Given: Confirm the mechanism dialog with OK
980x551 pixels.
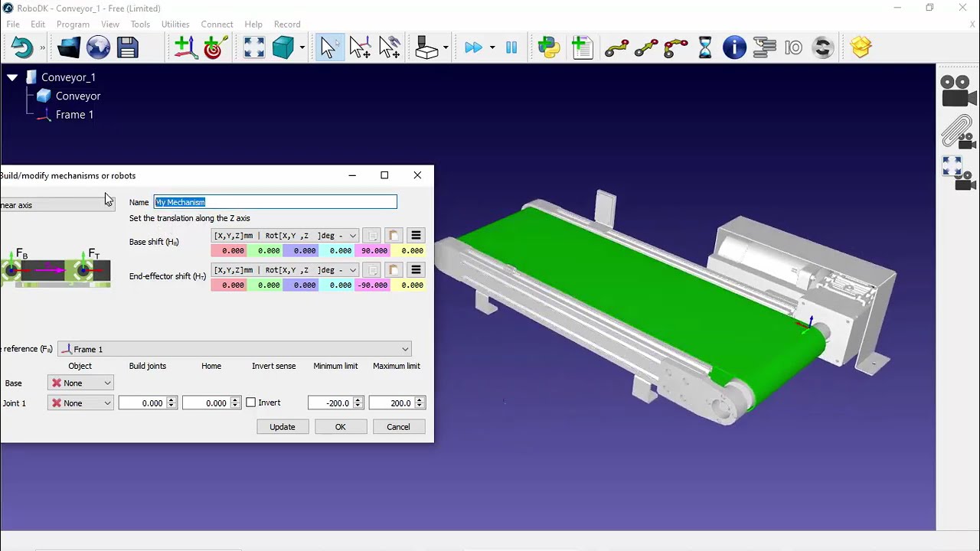Looking at the screenshot, I should (x=340, y=427).
